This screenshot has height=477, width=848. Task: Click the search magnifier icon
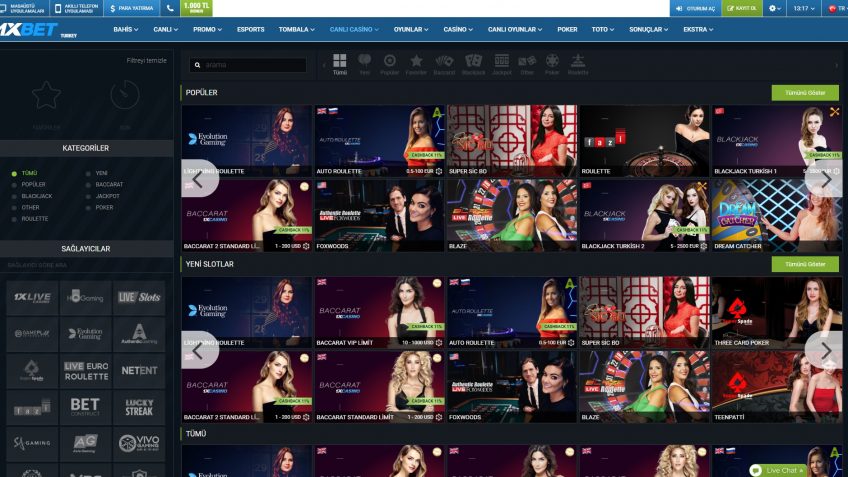tap(197, 65)
